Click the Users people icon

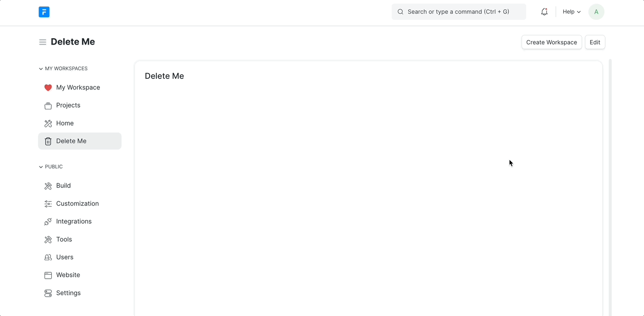(48, 257)
